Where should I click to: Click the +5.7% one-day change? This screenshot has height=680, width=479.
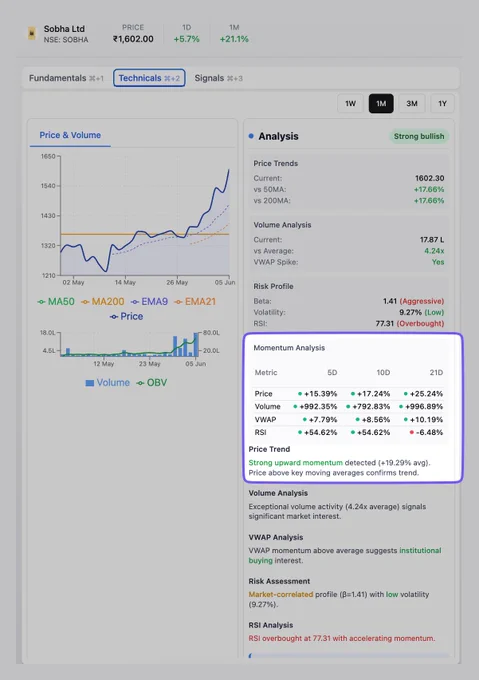[x=186, y=39]
